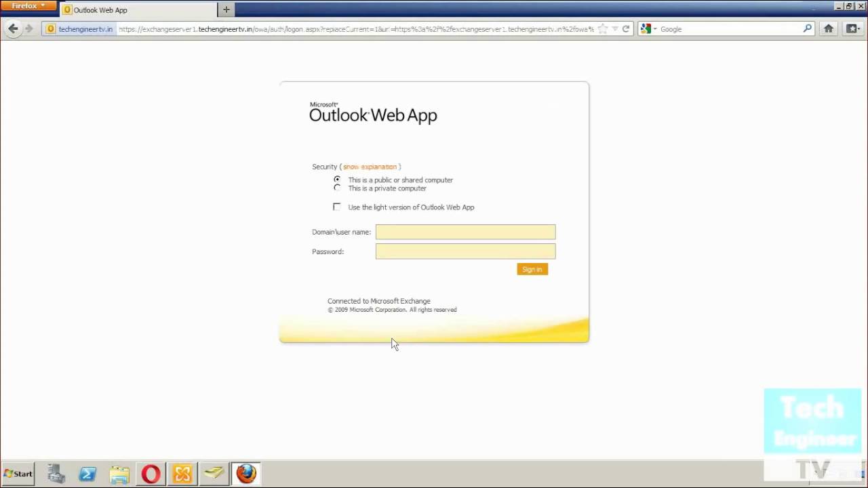Viewport: 868px width, 488px height.
Task: Bookmark this page with the star icon
Action: coord(603,29)
